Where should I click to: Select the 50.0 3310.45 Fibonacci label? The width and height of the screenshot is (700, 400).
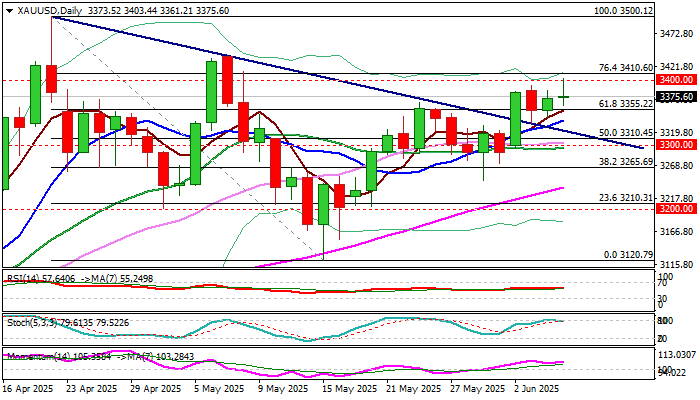click(626, 133)
